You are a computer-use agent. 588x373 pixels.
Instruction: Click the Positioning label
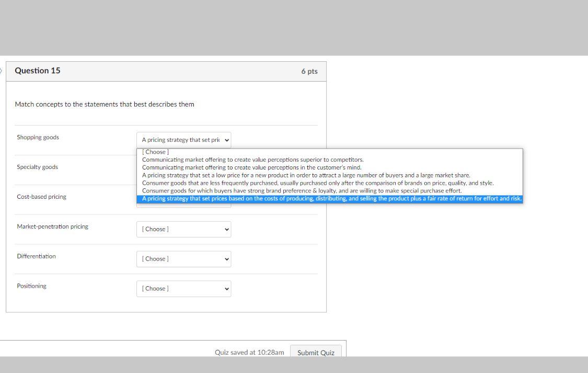[x=31, y=286]
